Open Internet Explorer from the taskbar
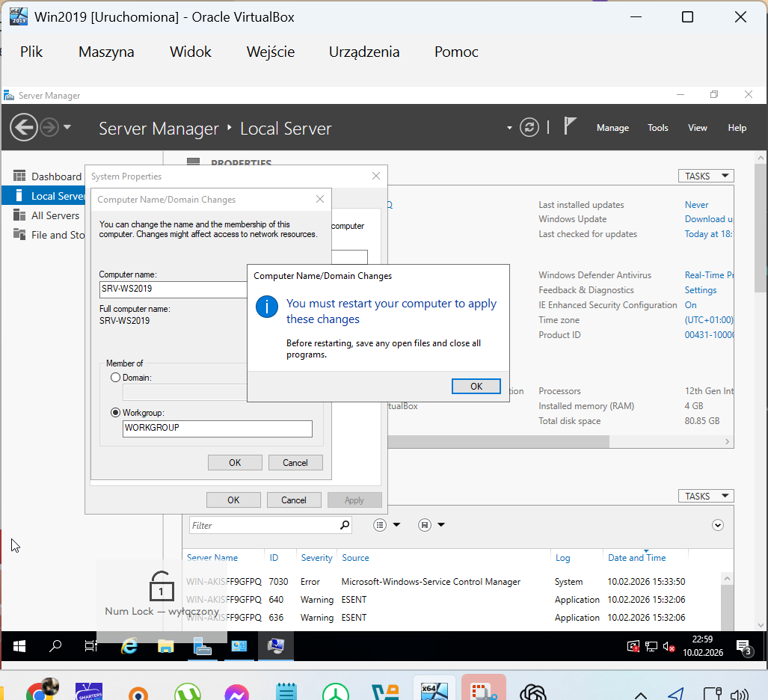 click(x=129, y=646)
